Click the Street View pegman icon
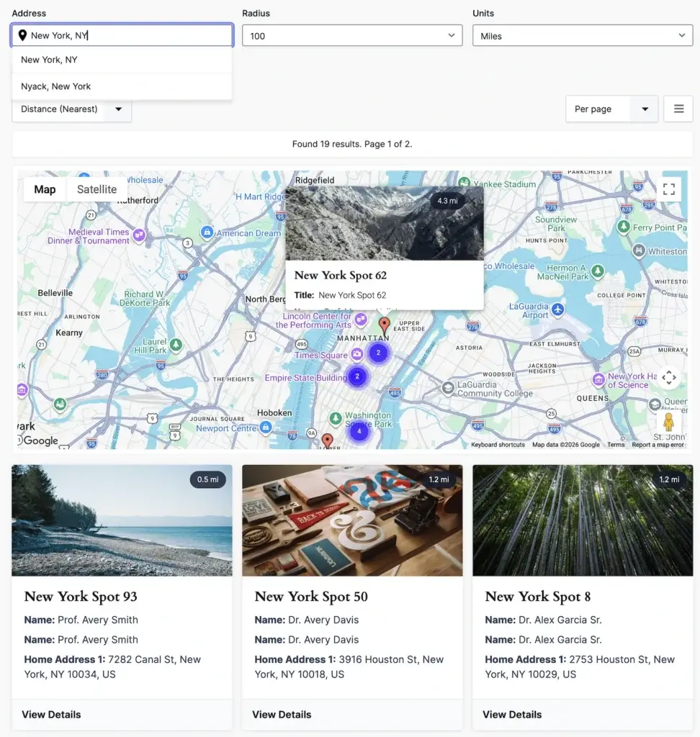Viewport: 700px width, 737px height. click(x=668, y=422)
